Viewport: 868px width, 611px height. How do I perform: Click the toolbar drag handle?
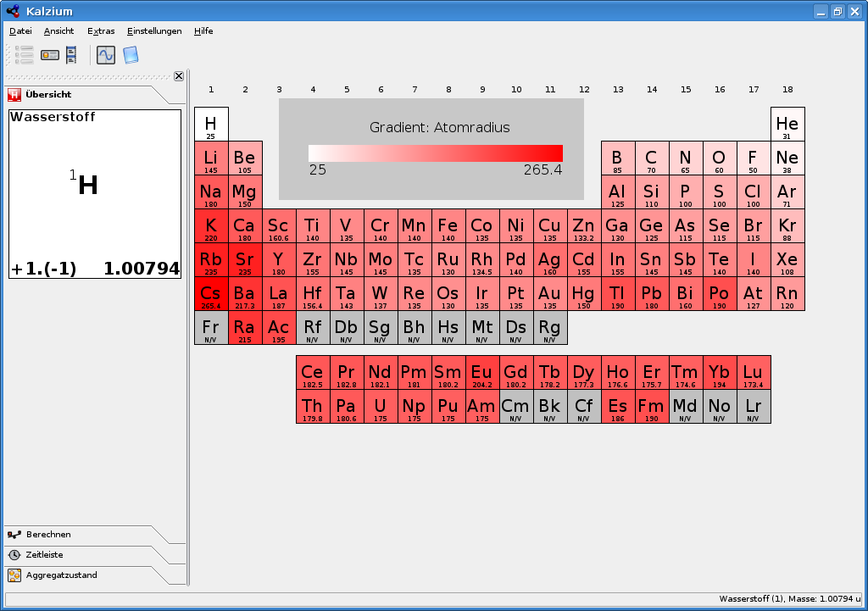click(x=8, y=55)
